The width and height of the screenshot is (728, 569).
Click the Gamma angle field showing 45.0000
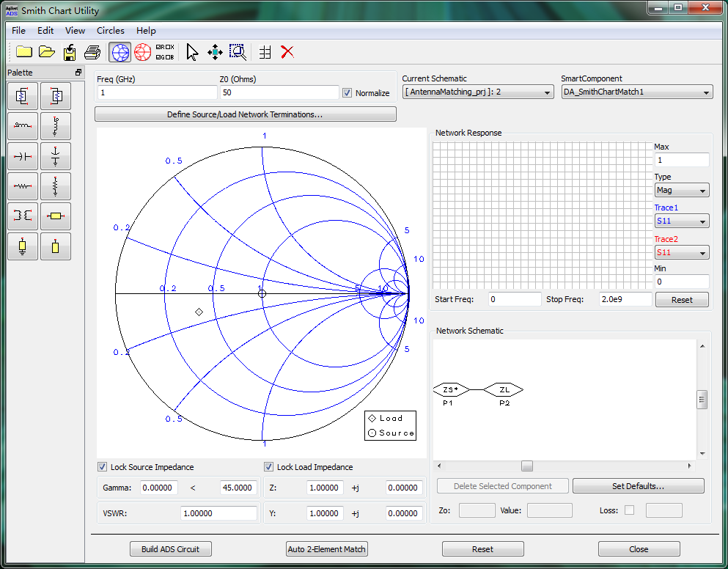click(x=238, y=488)
